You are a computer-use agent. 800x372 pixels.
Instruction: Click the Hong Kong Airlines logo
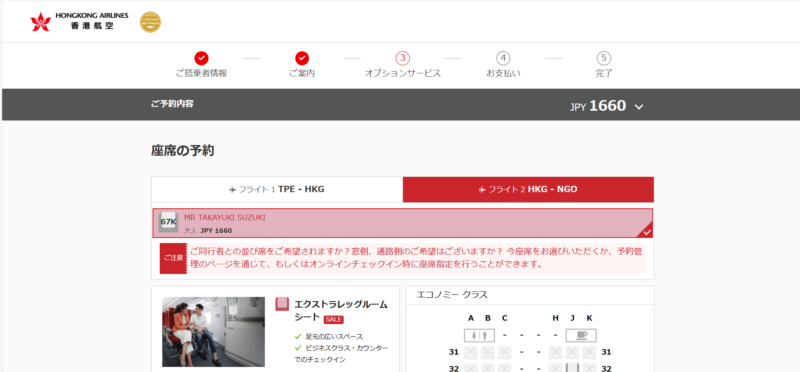pos(79,21)
